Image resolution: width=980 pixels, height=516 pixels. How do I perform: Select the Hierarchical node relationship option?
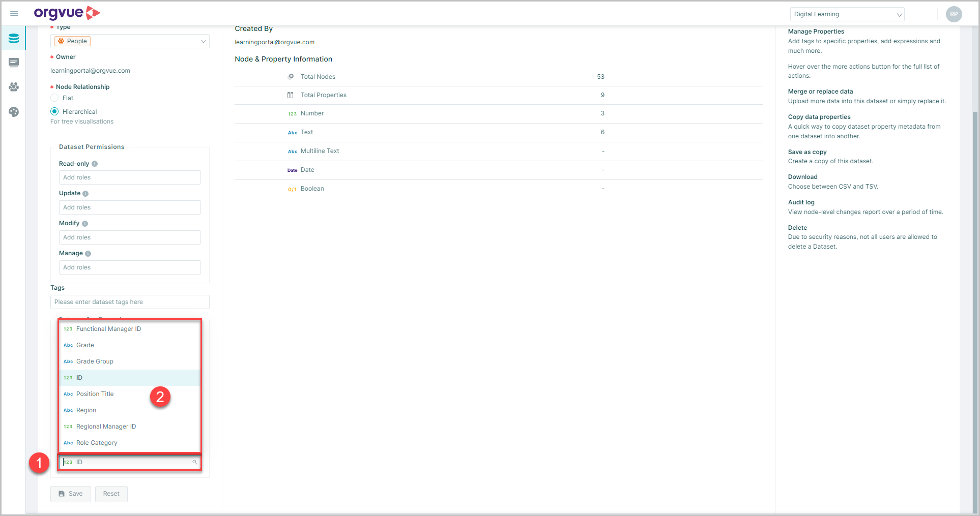[x=54, y=112]
